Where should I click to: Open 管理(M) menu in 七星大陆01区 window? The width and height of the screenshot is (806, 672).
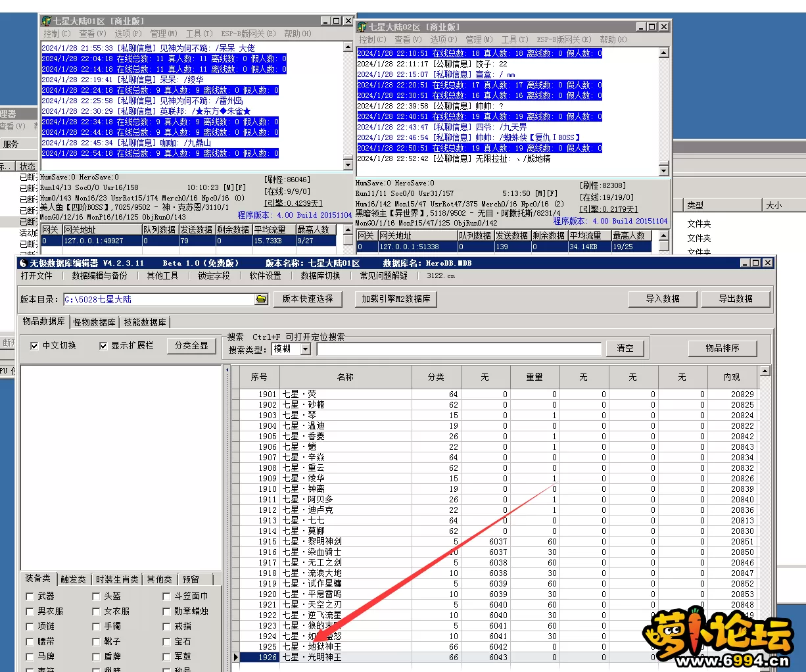[164, 34]
